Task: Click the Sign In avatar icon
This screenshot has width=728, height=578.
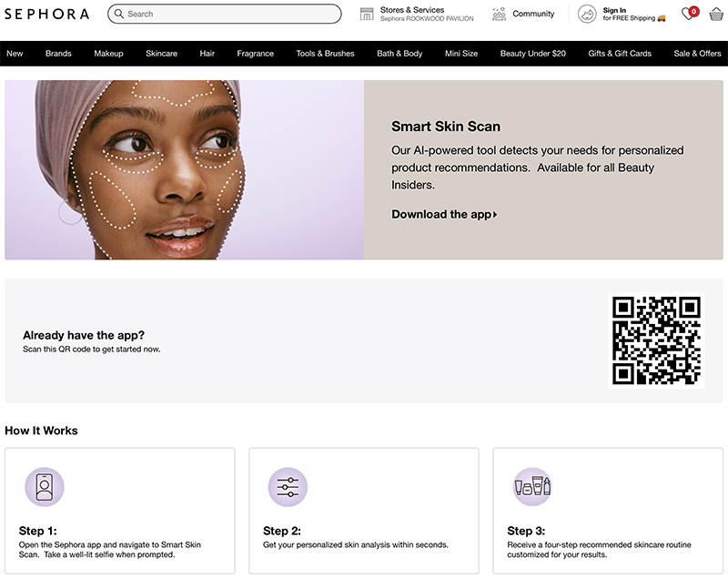Action: click(x=587, y=14)
